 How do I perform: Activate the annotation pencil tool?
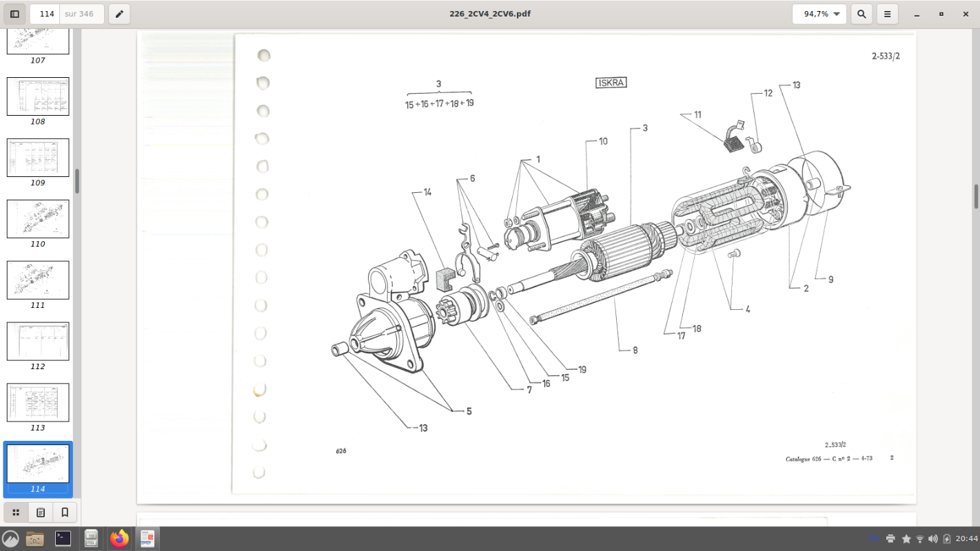point(119,14)
